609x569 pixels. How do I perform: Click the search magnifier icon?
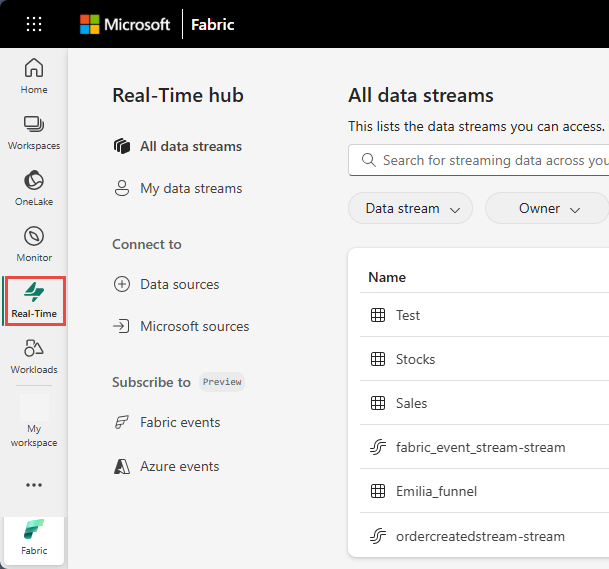[369, 160]
